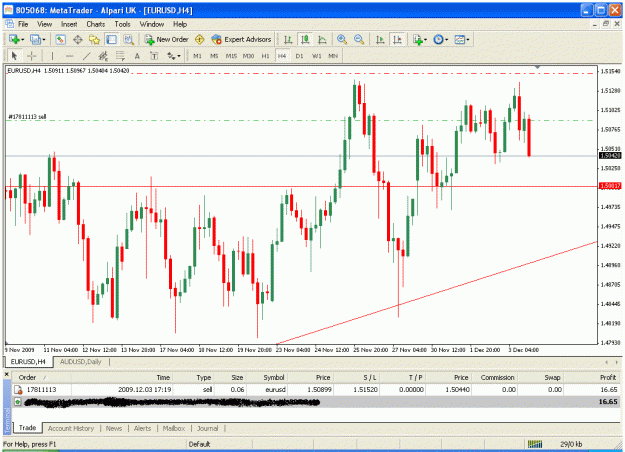Choose the Trendline drawing tool
The height and width of the screenshot is (452, 625).
(86, 56)
